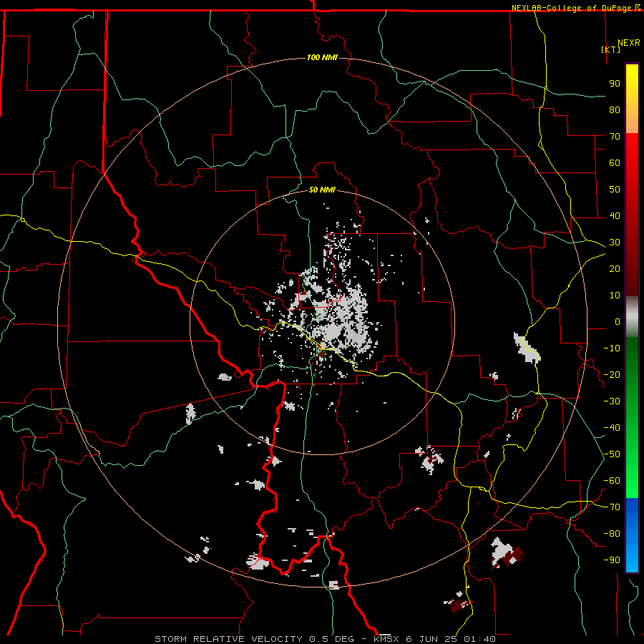Click the -80 value on velocity scale

click(x=612, y=534)
